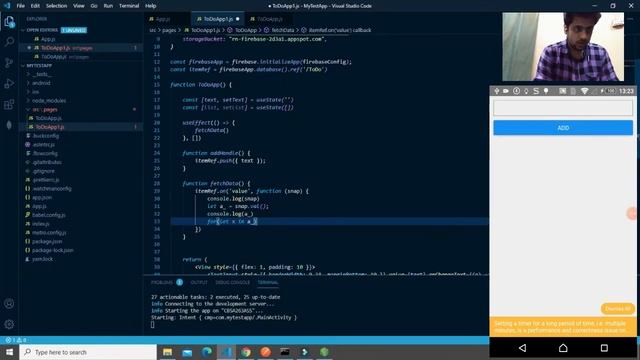
Task: Open the Source Control view
Action: (9, 62)
